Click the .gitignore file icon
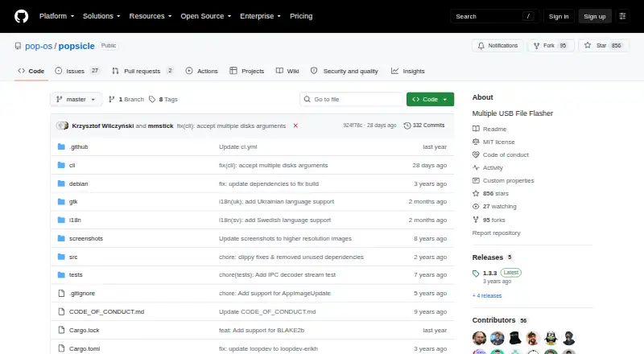Screen dimensions: 644x354 tap(61, 293)
